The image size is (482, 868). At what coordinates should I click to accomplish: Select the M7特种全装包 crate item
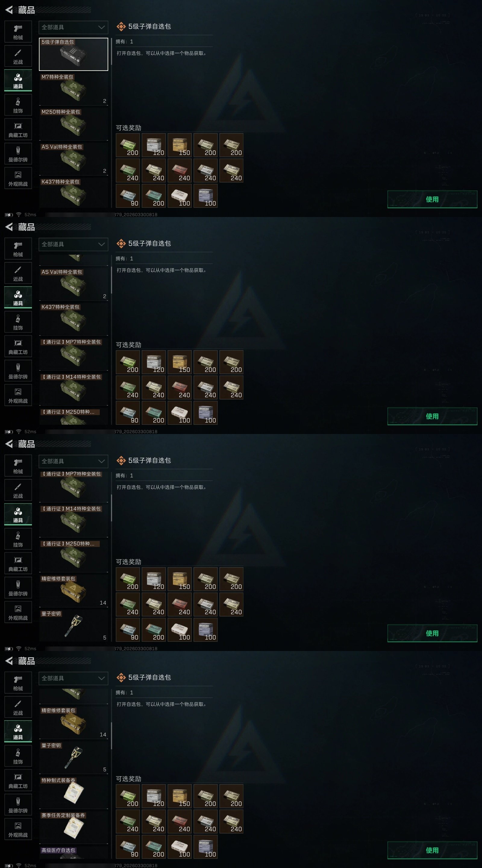click(x=74, y=89)
